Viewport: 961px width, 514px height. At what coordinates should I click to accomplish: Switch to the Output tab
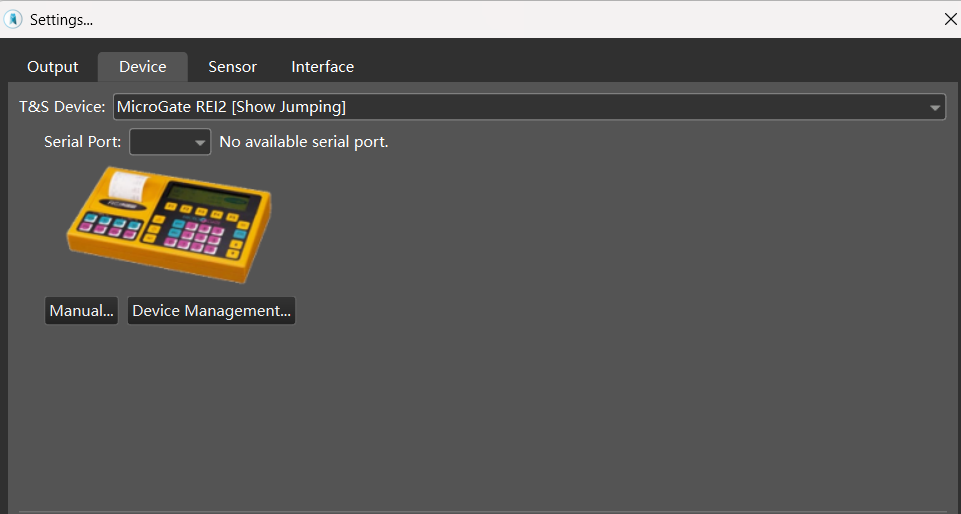tap(52, 67)
